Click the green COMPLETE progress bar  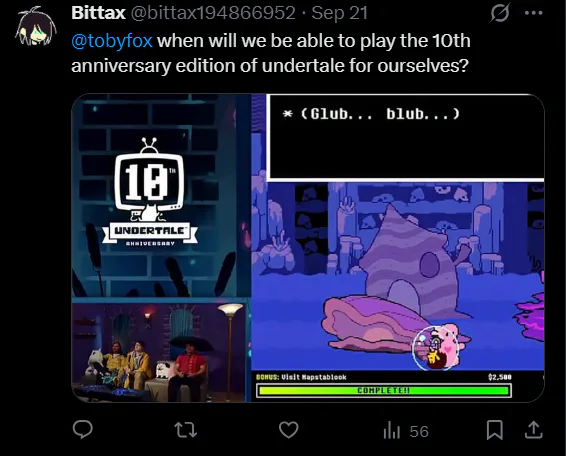point(383,391)
